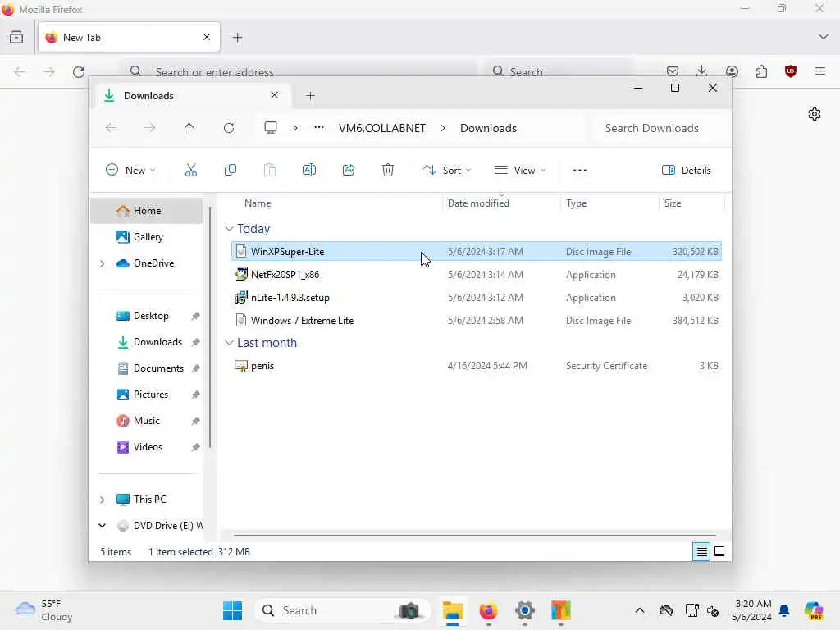Click the Share icon in Explorer toolbar

(348, 171)
